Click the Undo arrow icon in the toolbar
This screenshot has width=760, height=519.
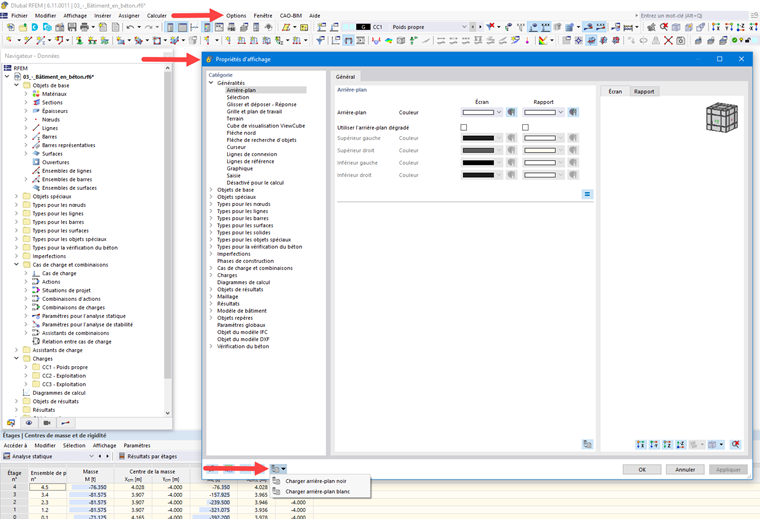[130, 27]
